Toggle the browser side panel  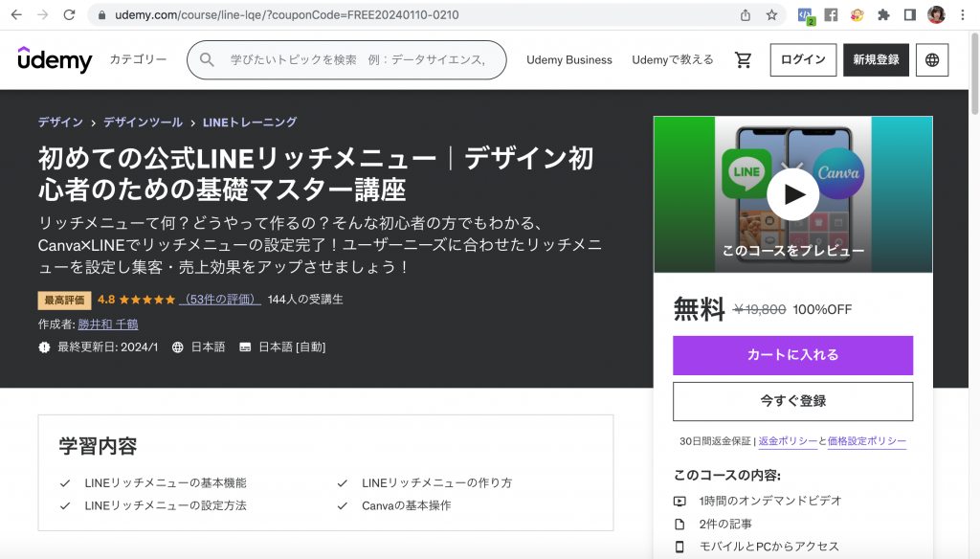(909, 15)
